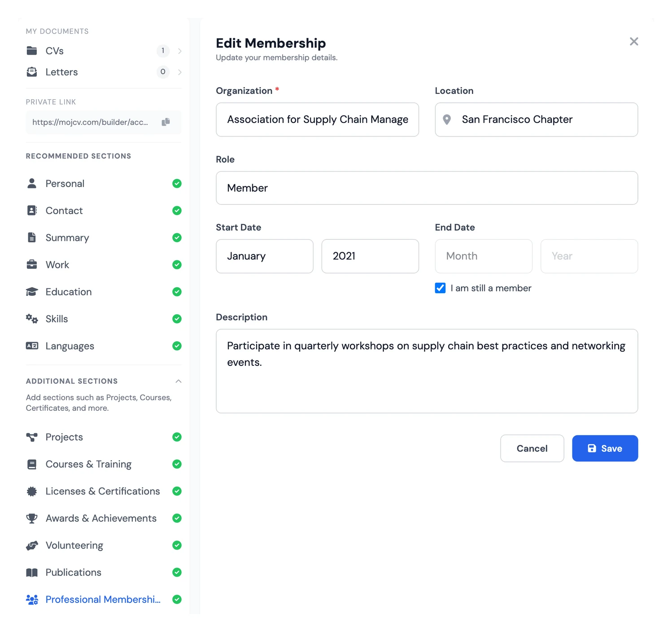Click the Publications open book icon
This screenshot has width=672, height=632.
tap(32, 572)
